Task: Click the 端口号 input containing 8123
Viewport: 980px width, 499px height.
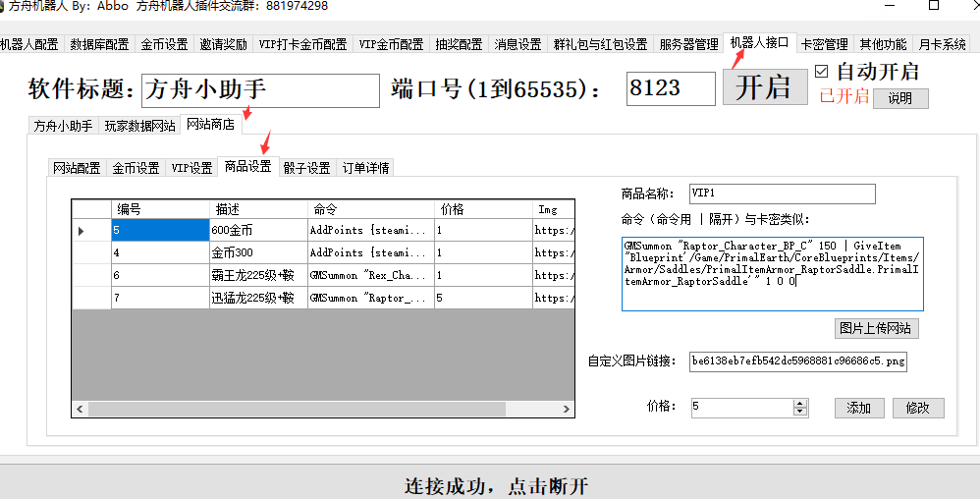Action: (x=671, y=88)
